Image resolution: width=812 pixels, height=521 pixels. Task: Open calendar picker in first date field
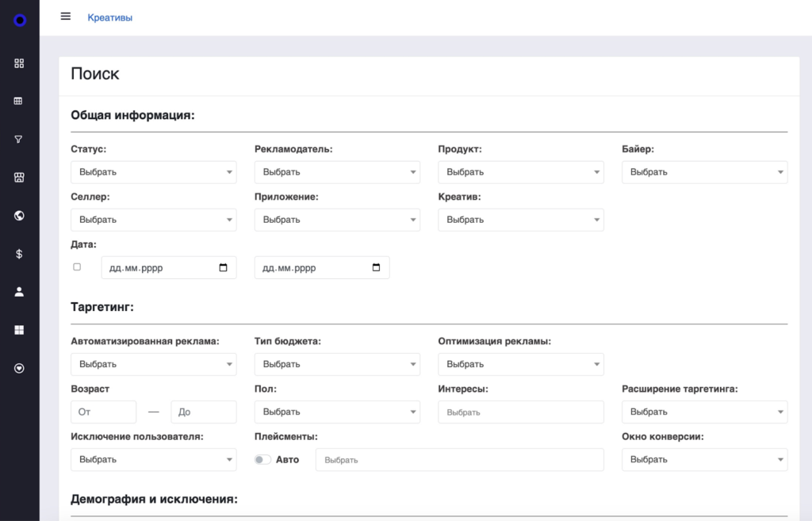click(224, 268)
